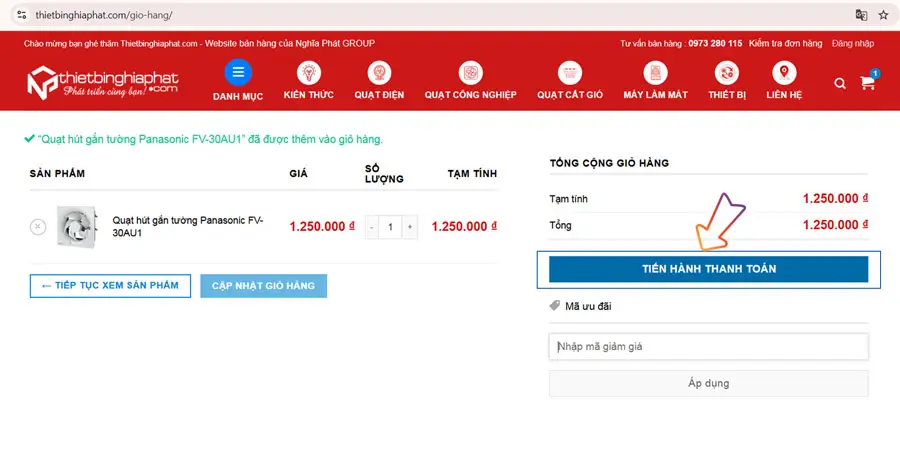
Task: Select the Quạt Cắt Gió menu label
Action: (x=570, y=95)
